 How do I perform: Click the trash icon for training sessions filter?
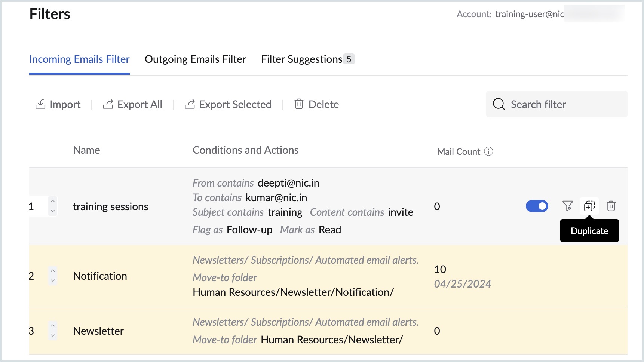tap(611, 206)
